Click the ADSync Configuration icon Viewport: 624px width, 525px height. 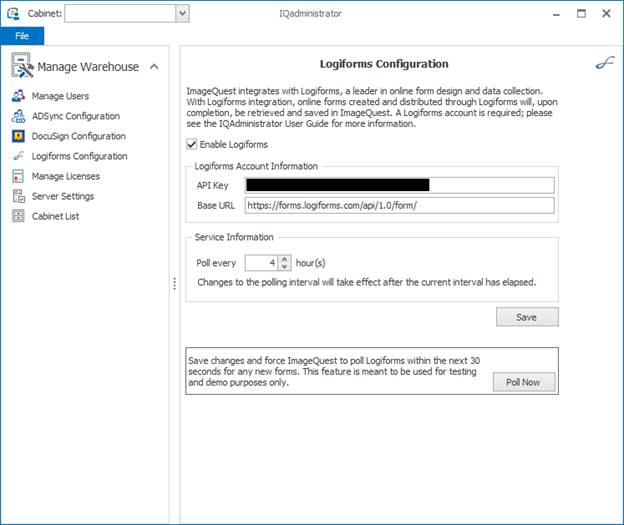point(18,116)
